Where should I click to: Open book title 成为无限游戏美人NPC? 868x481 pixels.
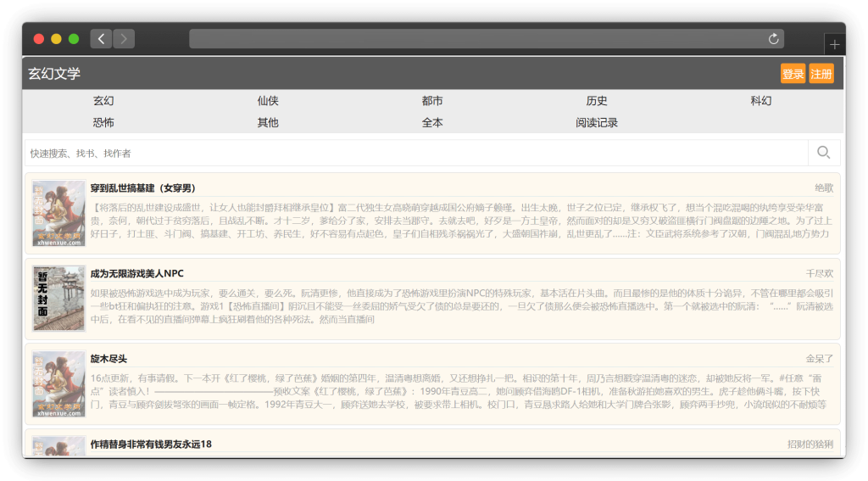point(136,273)
